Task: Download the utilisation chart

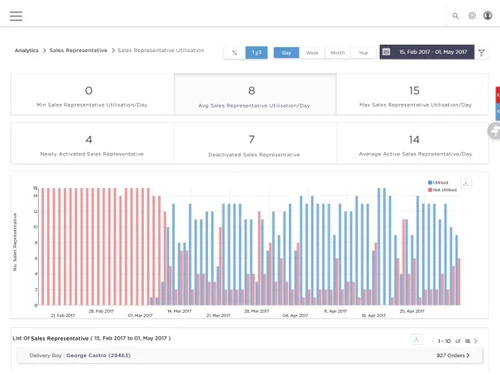Action: 466,183
